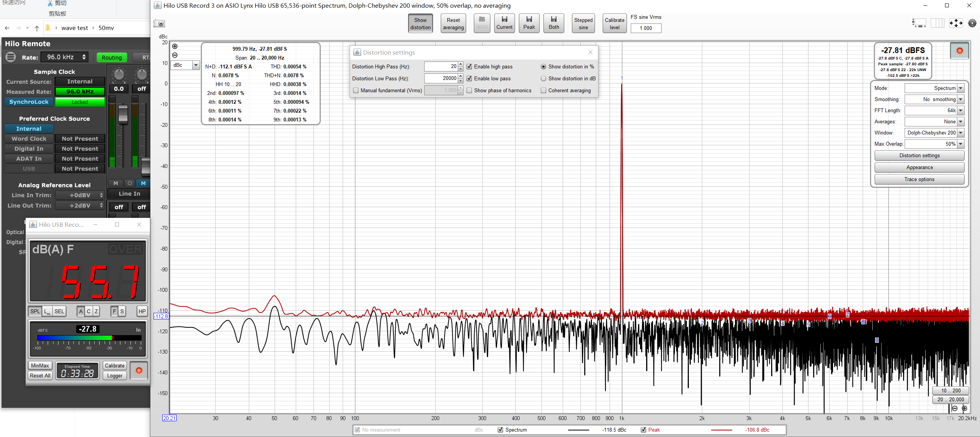980x437 pixels.
Task: Select SEL mode on the meter
Action: click(x=59, y=311)
